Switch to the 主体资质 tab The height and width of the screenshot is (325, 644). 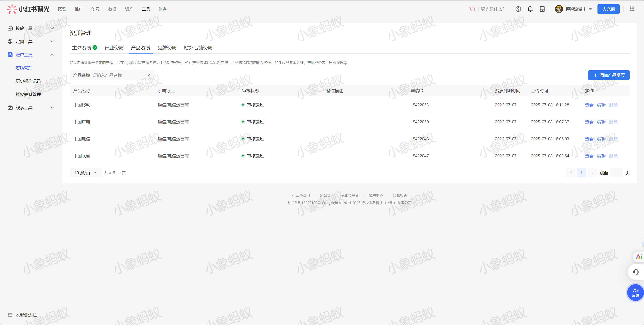pyautogui.click(x=82, y=48)
